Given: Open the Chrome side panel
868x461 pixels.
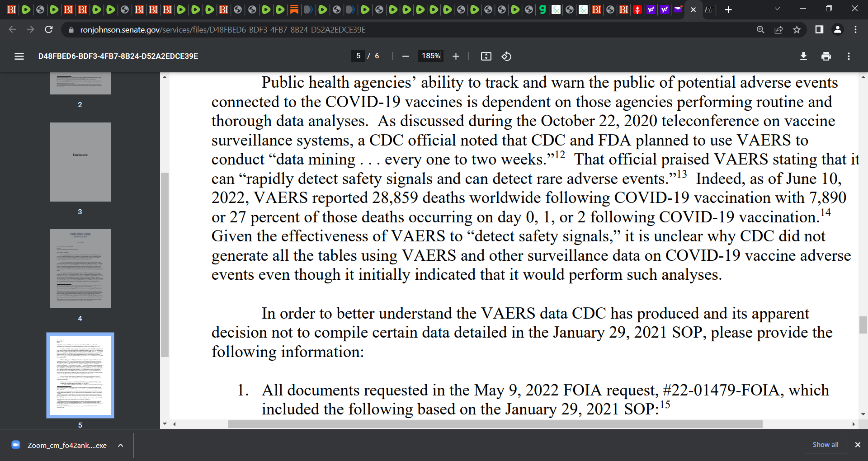Looking at the screenshot, I should 819,29.
